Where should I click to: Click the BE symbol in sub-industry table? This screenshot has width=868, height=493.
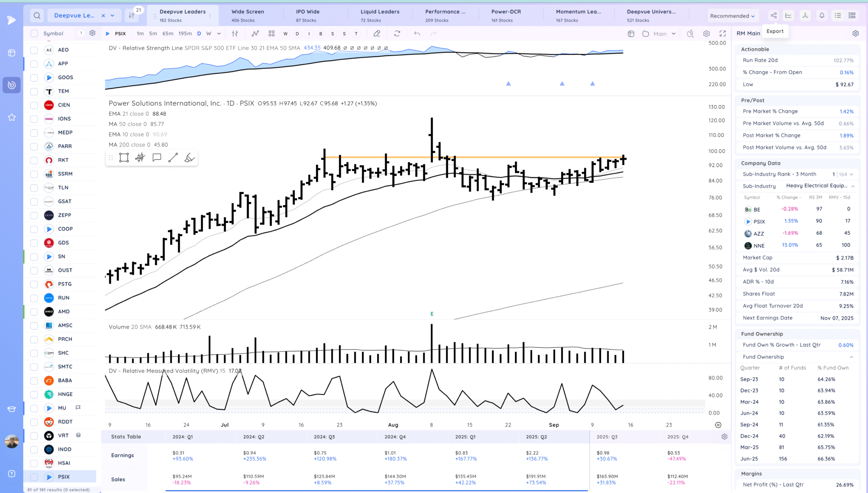click(x=757, y=210)
